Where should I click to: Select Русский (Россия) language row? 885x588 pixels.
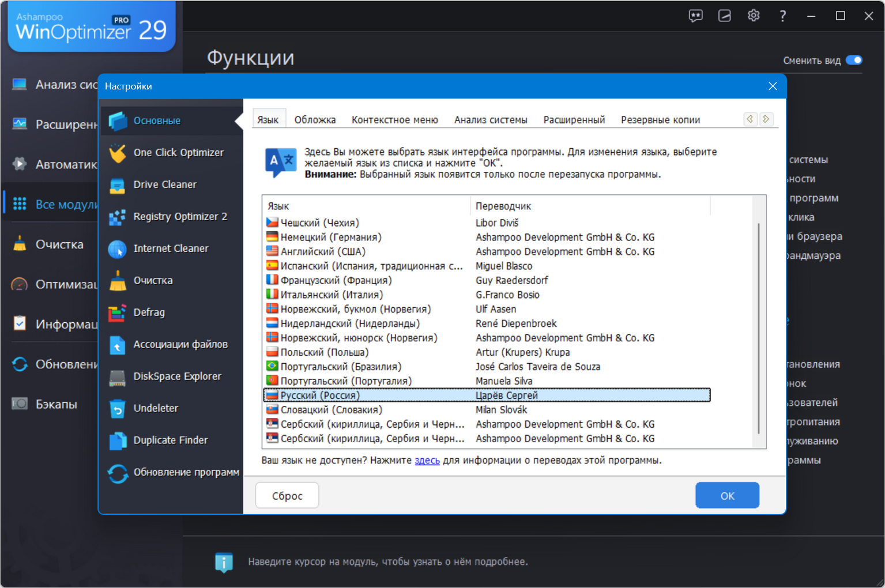487,395
